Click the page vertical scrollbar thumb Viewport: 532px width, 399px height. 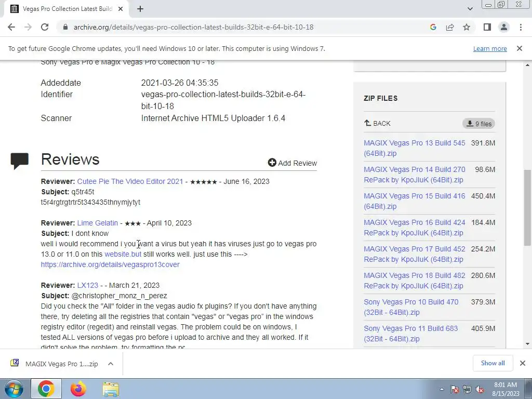[x=527, y=208]
